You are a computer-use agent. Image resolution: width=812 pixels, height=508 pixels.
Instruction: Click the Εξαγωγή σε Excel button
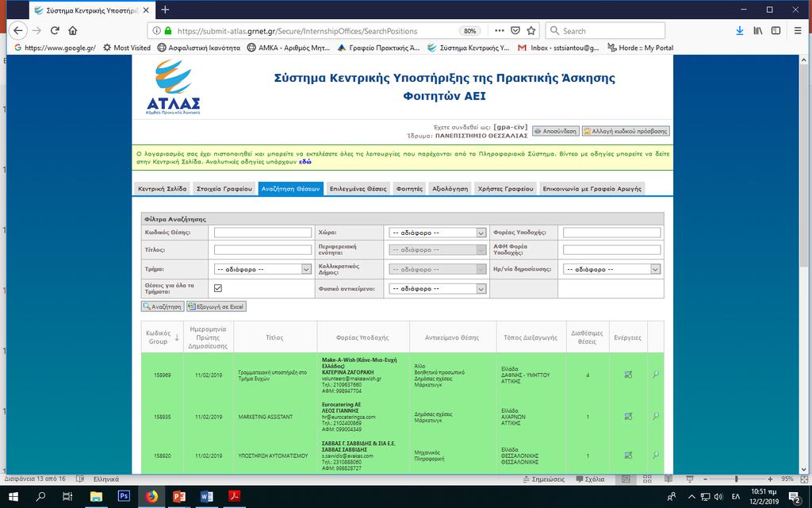[216, 306]
